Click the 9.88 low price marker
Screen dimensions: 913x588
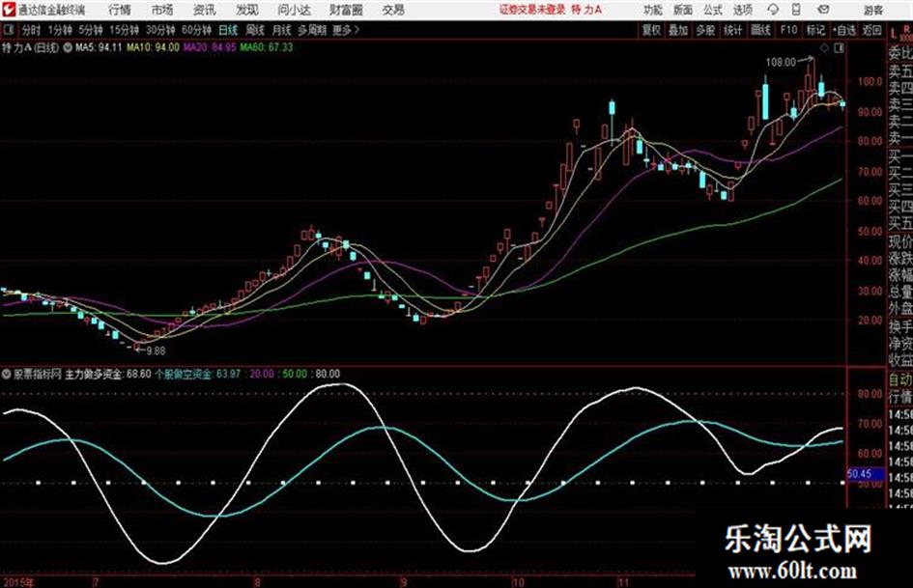156,351
